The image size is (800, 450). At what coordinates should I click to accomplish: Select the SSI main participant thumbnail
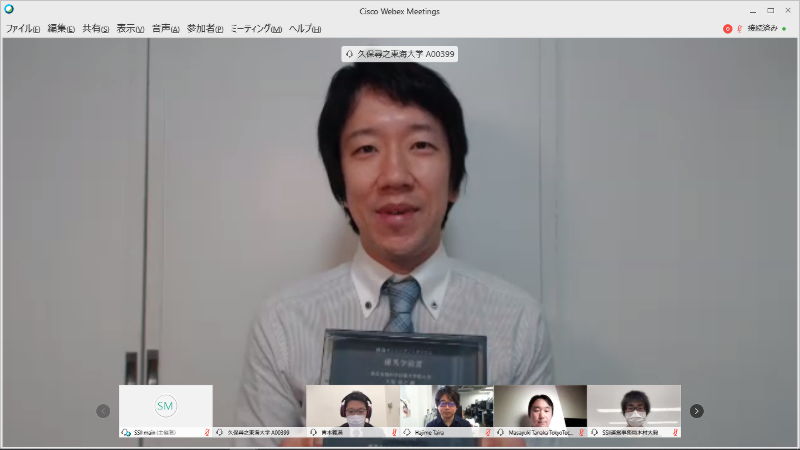(x=165, y=411)
